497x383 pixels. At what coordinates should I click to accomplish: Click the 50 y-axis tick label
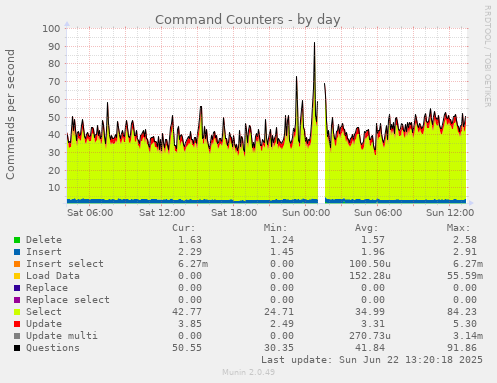(54, 117)
